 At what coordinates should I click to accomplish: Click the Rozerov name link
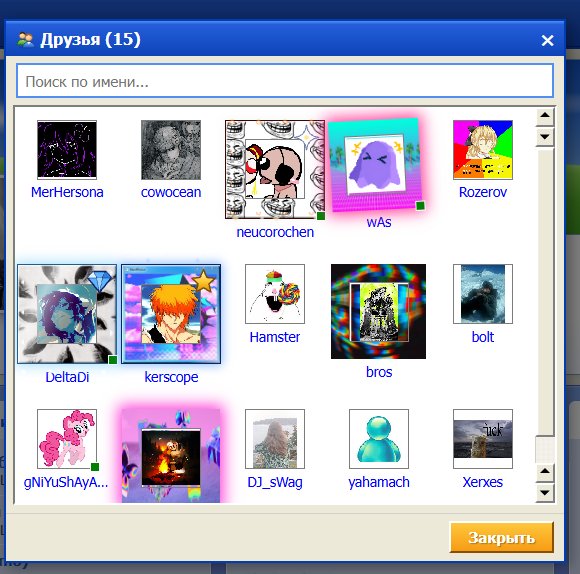(x=483, y=192)
